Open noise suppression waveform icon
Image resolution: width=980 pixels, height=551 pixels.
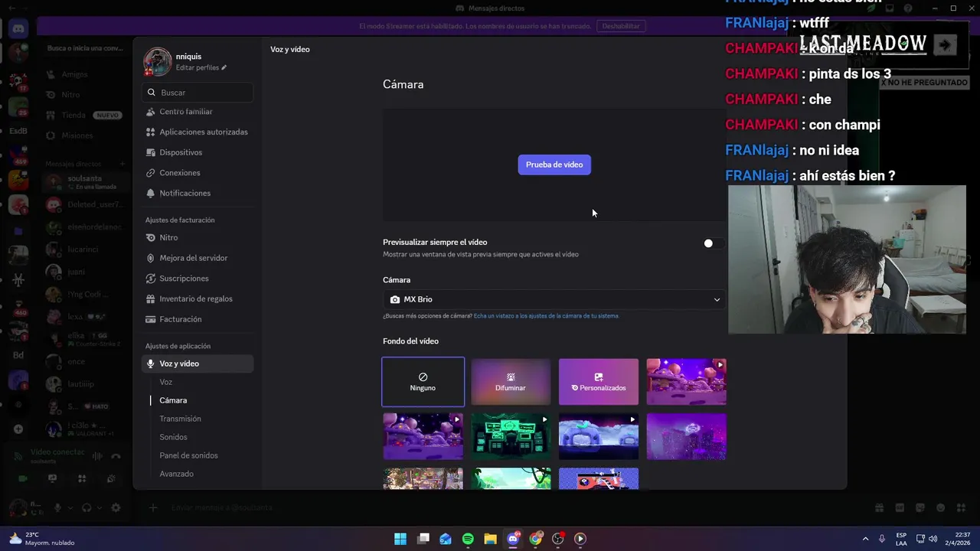point(97,456)
